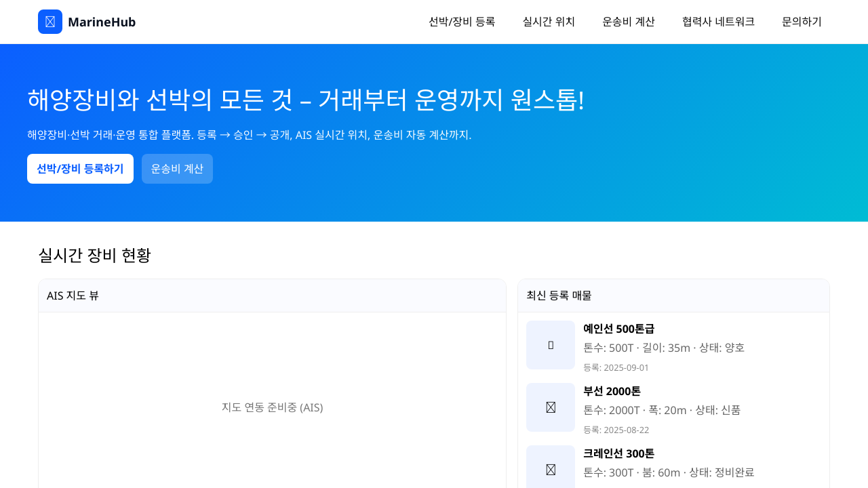The width and height of the screenshot is (868, 488).
Task: Open the 부선 2000톤 listing title
Action: [x=612, y=391]
